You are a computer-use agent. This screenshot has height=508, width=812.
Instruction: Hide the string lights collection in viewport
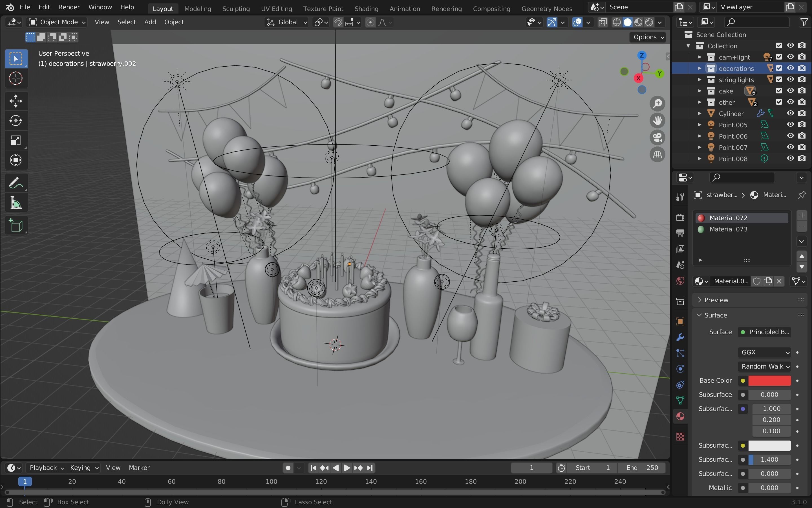[790, 79]
